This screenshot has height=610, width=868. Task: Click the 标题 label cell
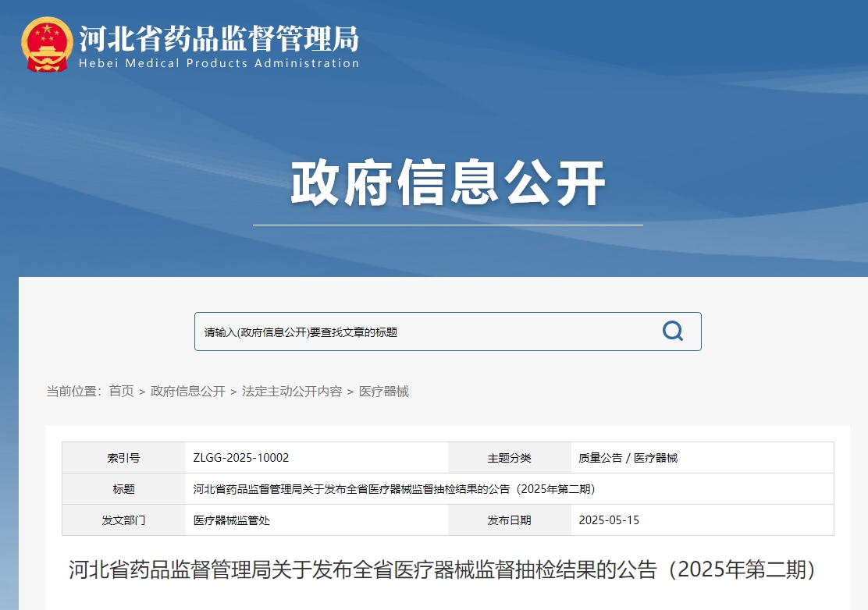pos(123,489)
